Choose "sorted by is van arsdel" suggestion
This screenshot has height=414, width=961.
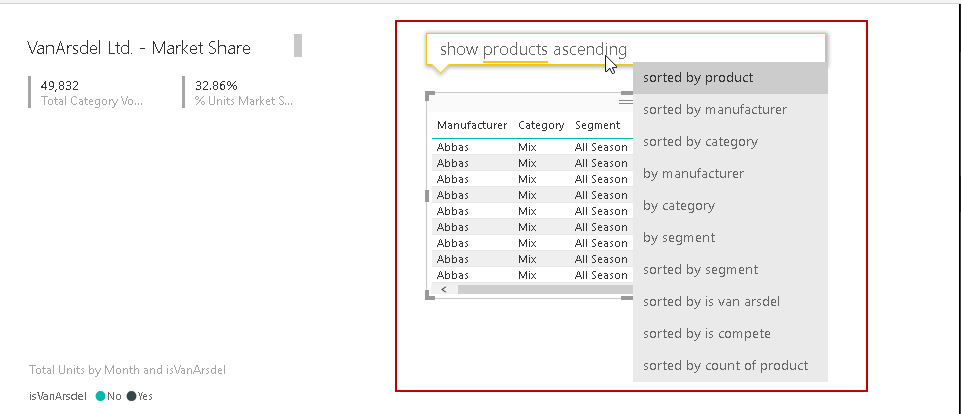(711, 301)
